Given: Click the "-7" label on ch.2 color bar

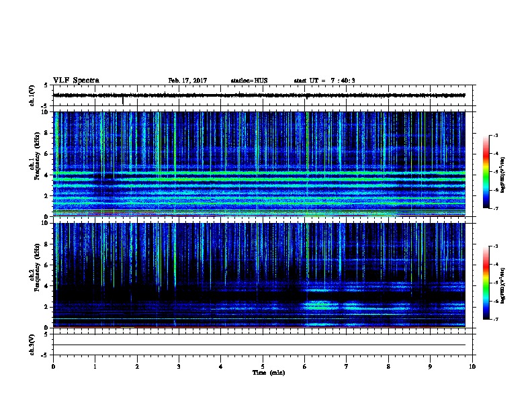Looking at the screenshot, I should pos(495,319).
